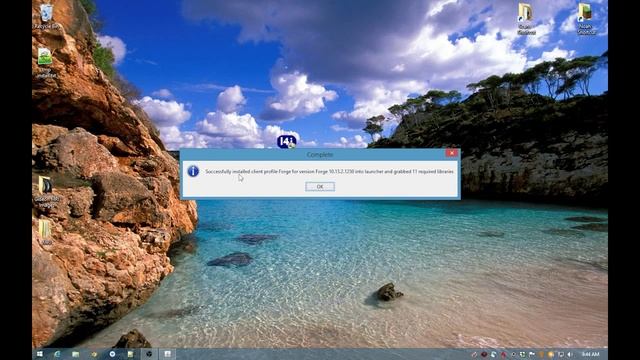Click OK in the Complete dialog
This screenshot has width=640, height=360.
[x=320, y=187]
